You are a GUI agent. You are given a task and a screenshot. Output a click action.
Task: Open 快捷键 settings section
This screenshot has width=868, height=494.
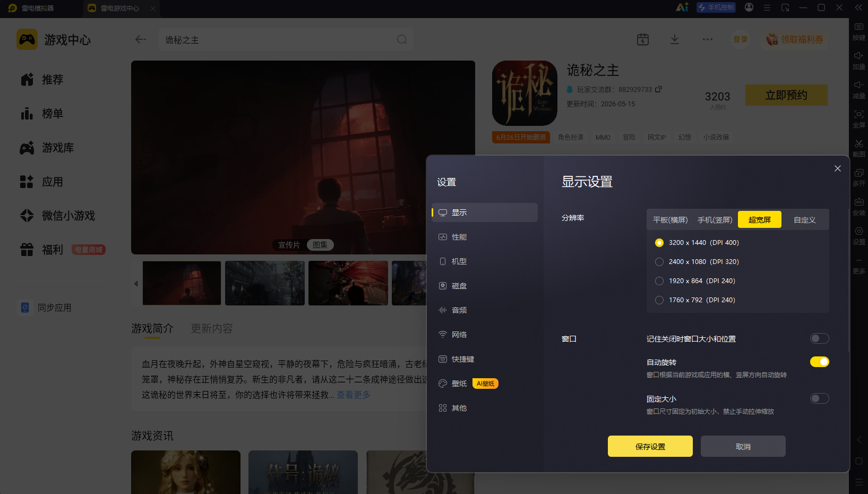point(485,359)
